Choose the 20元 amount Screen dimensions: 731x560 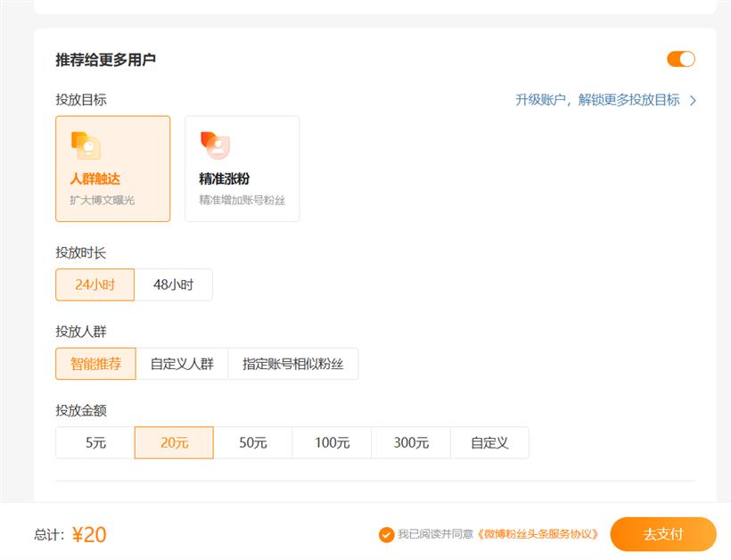174,442
